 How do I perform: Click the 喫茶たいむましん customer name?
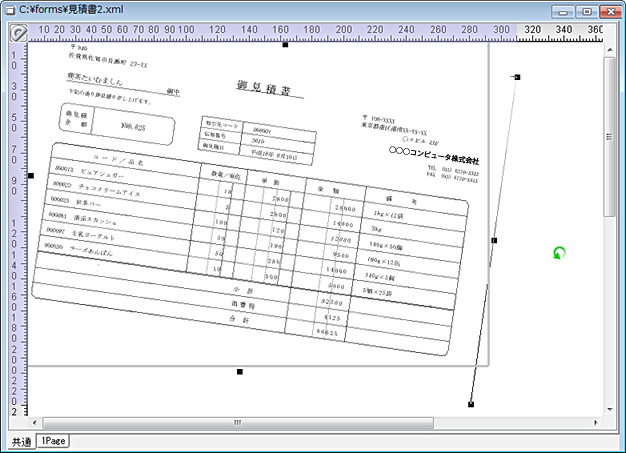tap(95, 79)
